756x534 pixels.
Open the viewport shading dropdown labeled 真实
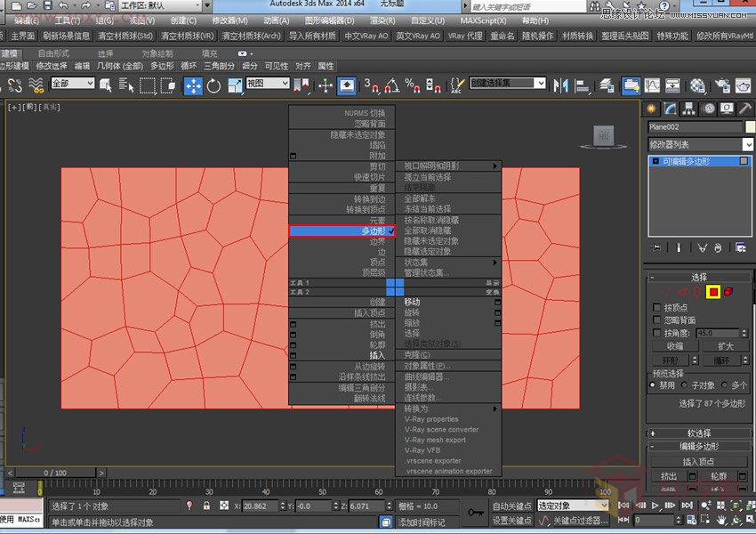[51, 108]
